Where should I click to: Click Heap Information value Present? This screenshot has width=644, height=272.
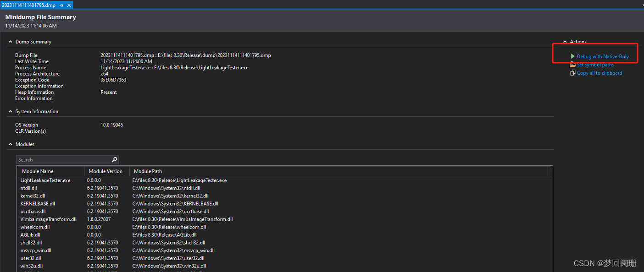point(109,92)
